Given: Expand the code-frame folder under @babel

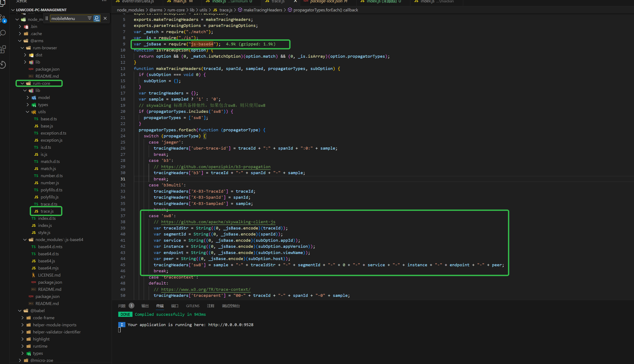Looking at the screenshot, I should (23, 318).
